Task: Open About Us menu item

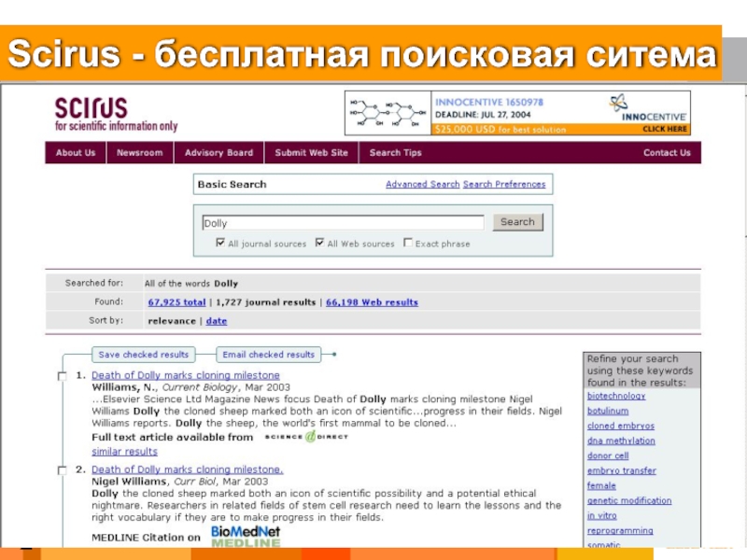Action: (x=76, y=153)
